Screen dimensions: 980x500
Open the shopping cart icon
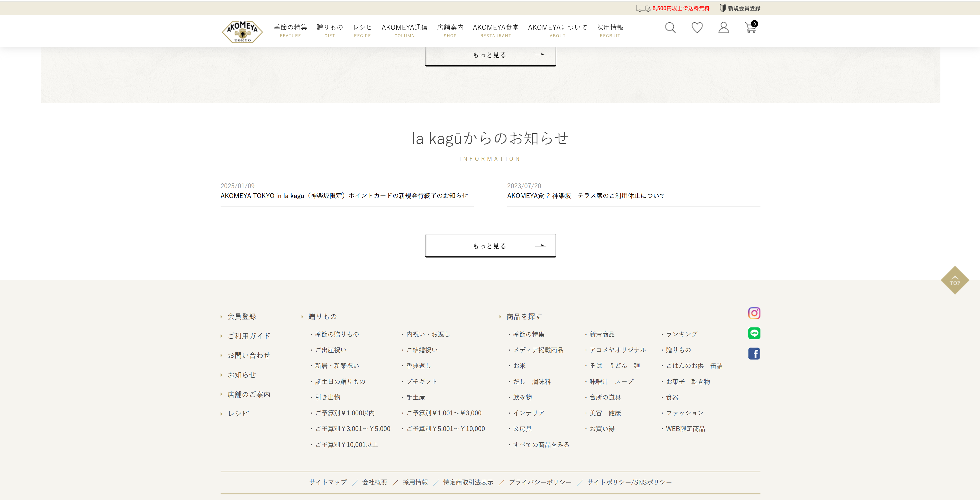[x=751, y=27]
